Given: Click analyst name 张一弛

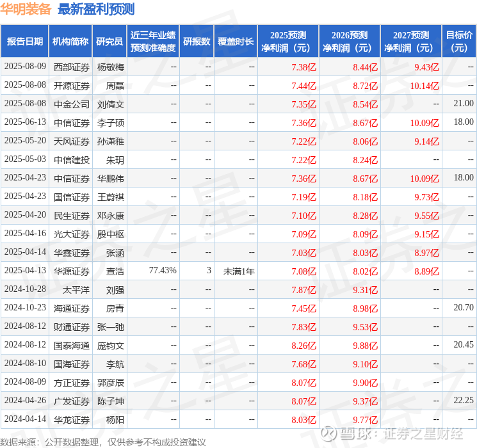Looking at the screenshot, I should [x=110, y=327].
